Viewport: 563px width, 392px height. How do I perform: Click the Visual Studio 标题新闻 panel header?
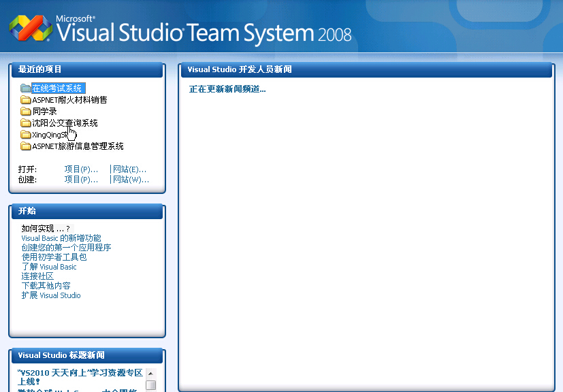tap(87, 355)
